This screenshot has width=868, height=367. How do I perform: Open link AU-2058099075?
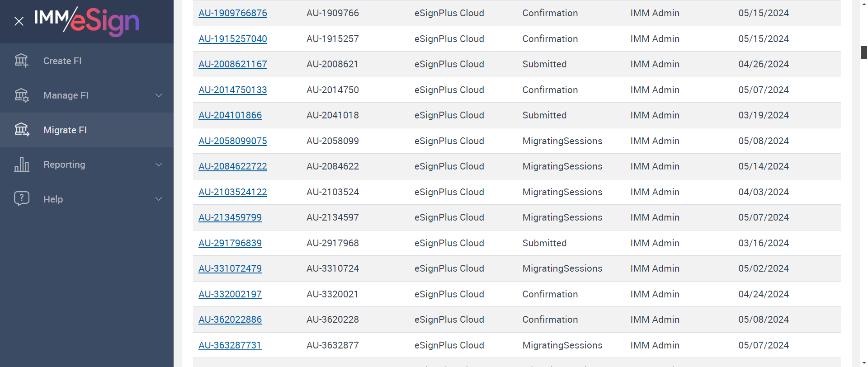(232, 141)
